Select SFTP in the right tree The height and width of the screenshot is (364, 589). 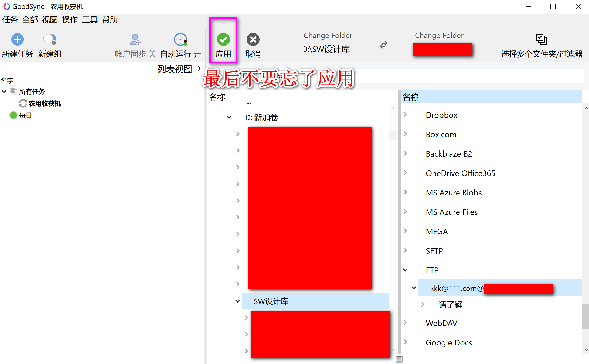[x=434, y=251]
